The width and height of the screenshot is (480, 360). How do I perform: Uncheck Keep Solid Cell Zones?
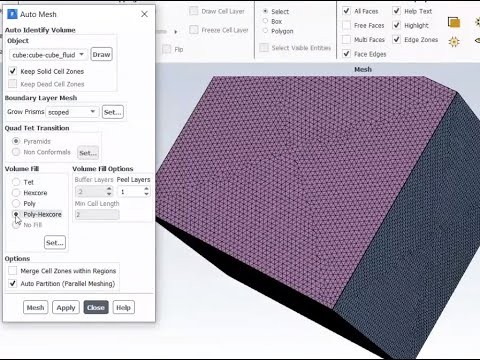point(13,71)
